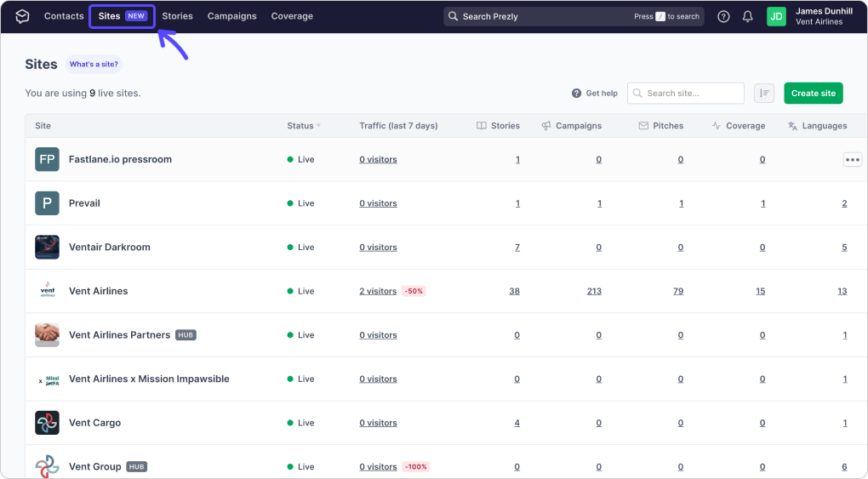Sort the table by Status column
This screenshot has width=868, height=479.
pyautogui.click(x=303, y=126)
